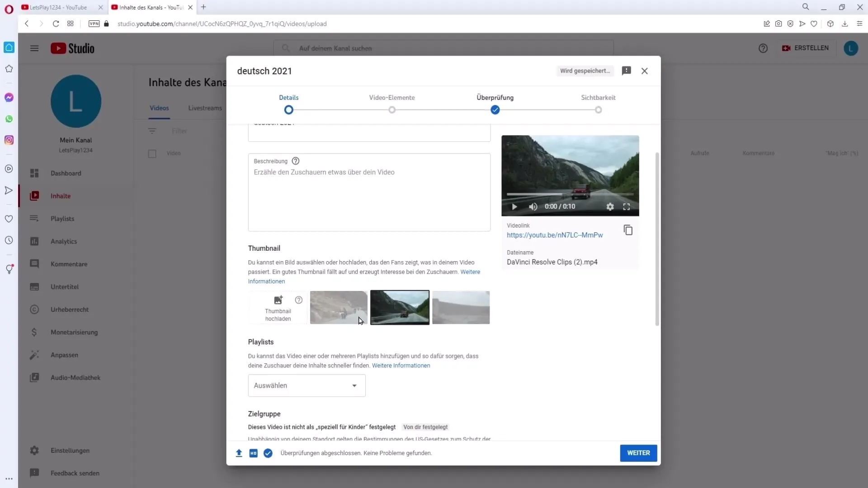
Task: Open preview player settings gear
Action: click(610, 206)
